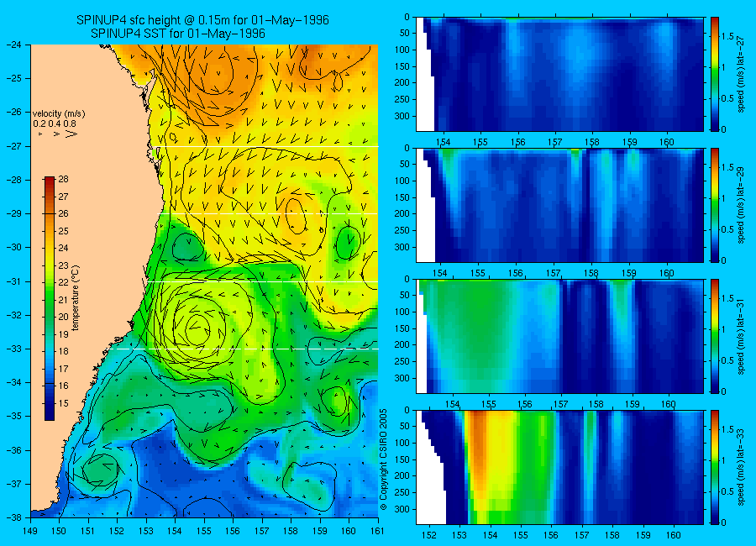756x546 pixels.
Task: Click the 159 longitude label under the lat=-29 section
Action: [x=629, y=273]
